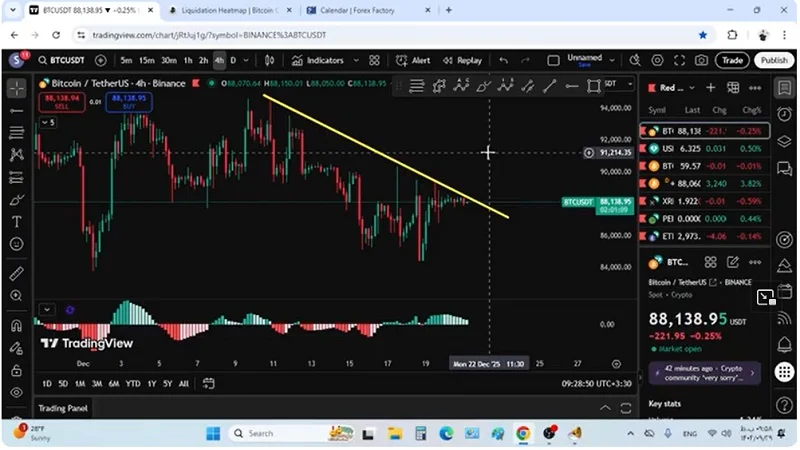The width and height of the screenshot is (800, 450).
Task: Open the candlestick chart type menu
Action: pyautogui.click(x=269, y=60)
